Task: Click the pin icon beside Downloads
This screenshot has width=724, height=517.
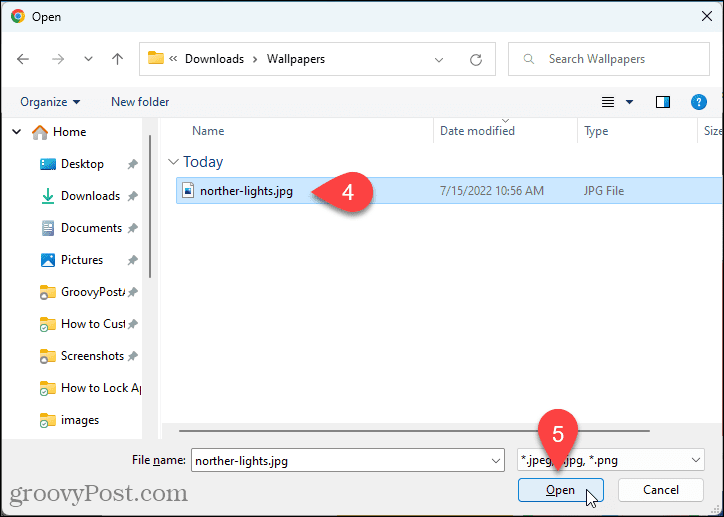Action: (133, 196)
